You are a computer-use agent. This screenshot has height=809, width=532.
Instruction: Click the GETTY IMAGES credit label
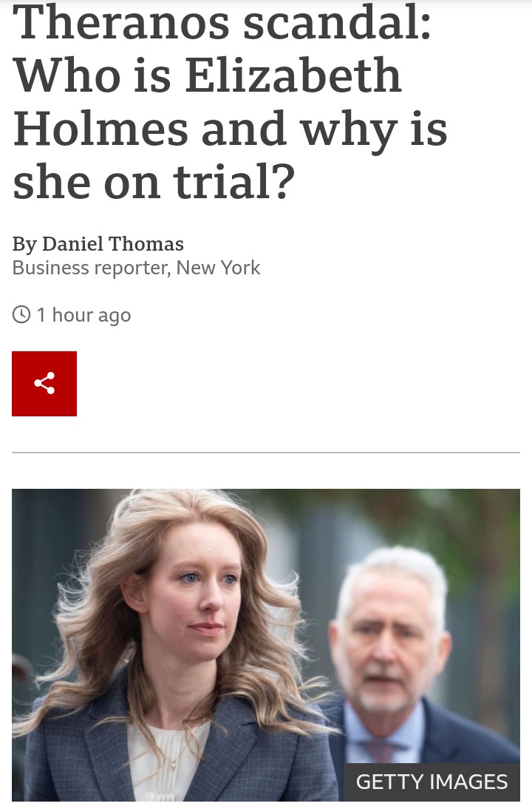point(432,782)
